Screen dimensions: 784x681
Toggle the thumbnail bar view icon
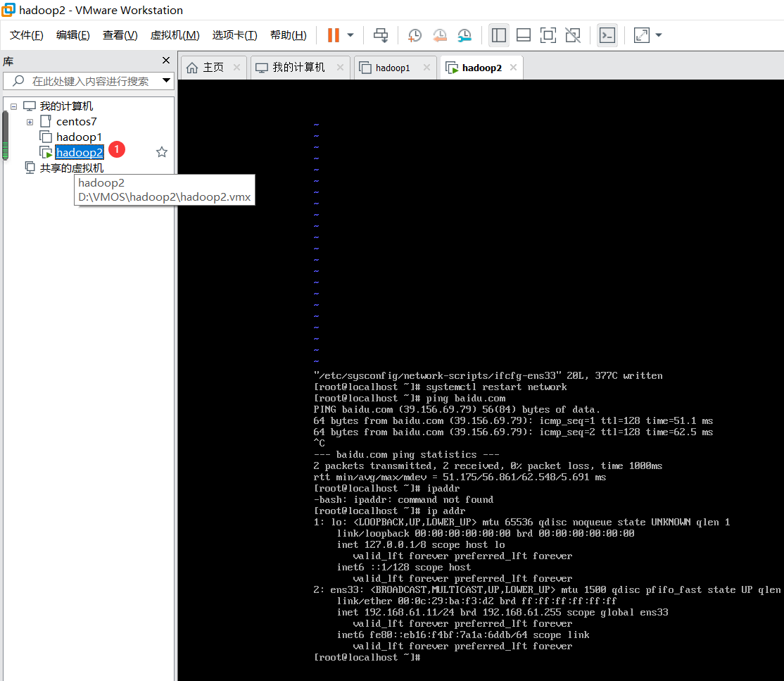pos(524,35)
